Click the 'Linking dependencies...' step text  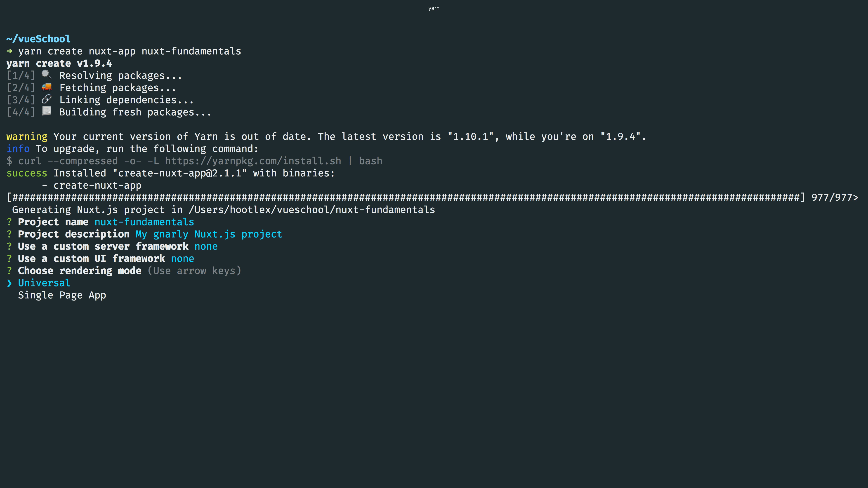(x=126, y=100)
